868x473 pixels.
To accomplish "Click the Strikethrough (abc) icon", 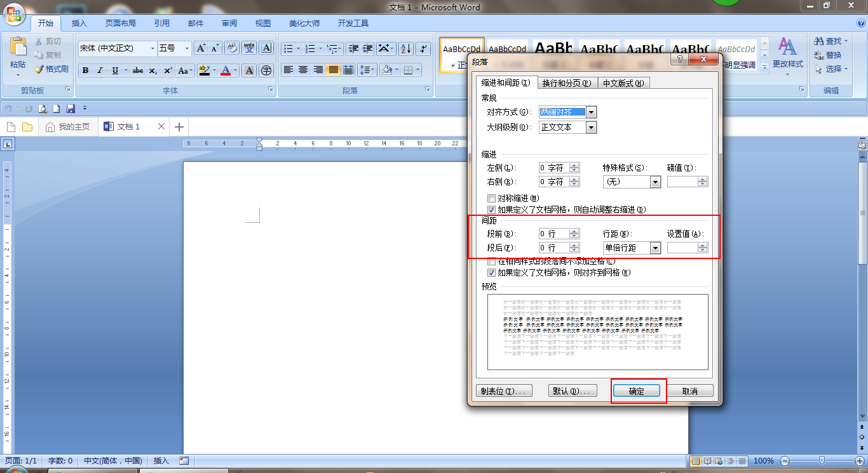I will [x=138, y=70].
